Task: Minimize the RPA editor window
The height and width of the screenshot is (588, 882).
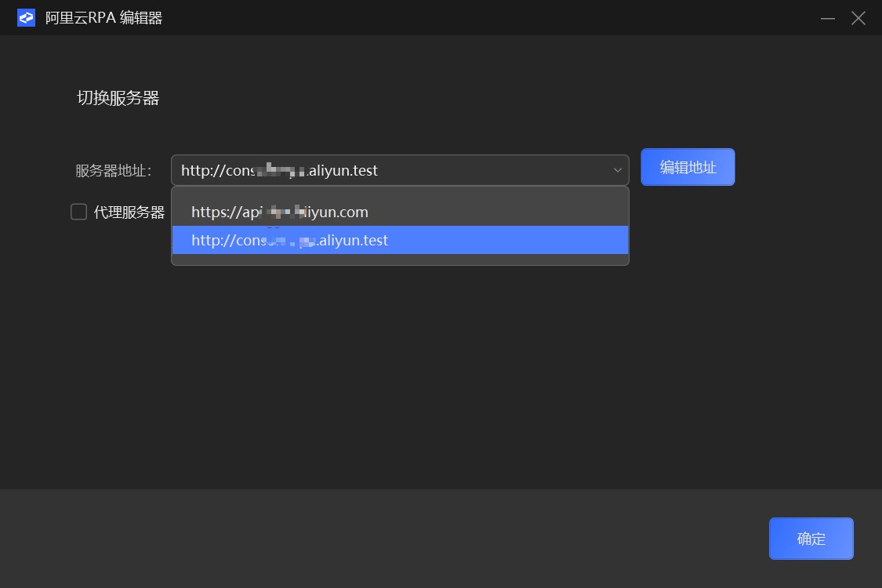Action: [x=827, y=18]
